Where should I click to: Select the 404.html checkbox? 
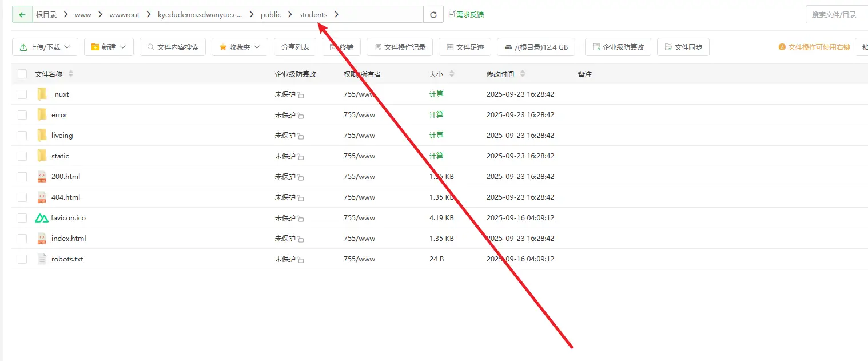coord(22,197)
